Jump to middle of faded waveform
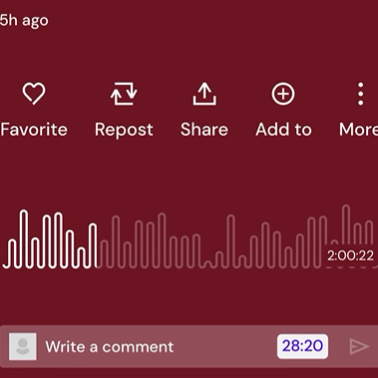378x378 pixels. (213, 242)
